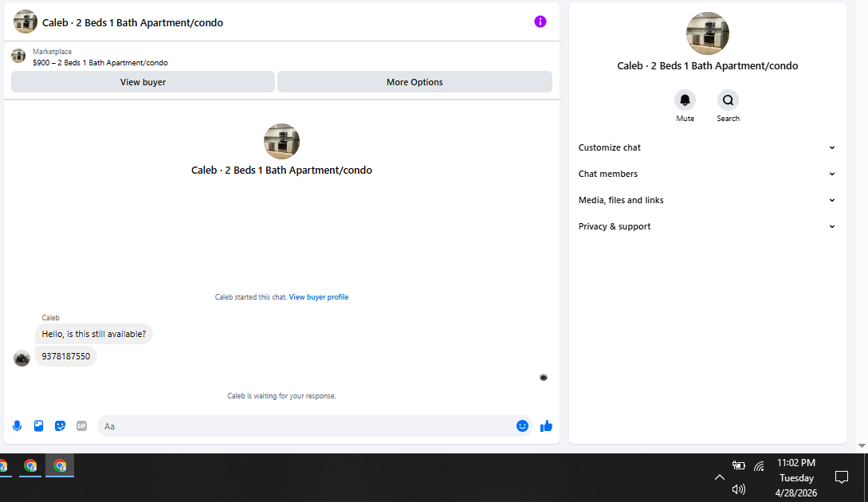Attach a photo with the image icon

coord(39,426)
